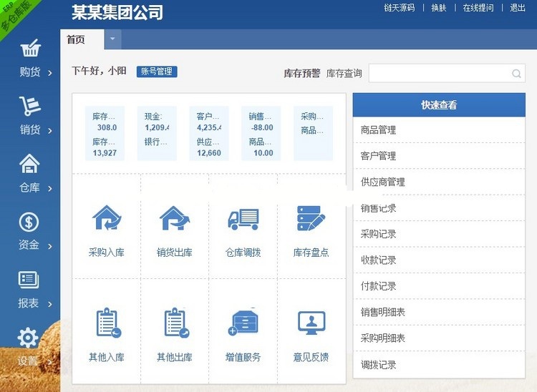
Task: Open 供应商管理 in quick view
Action: click(x=439, y=182)
